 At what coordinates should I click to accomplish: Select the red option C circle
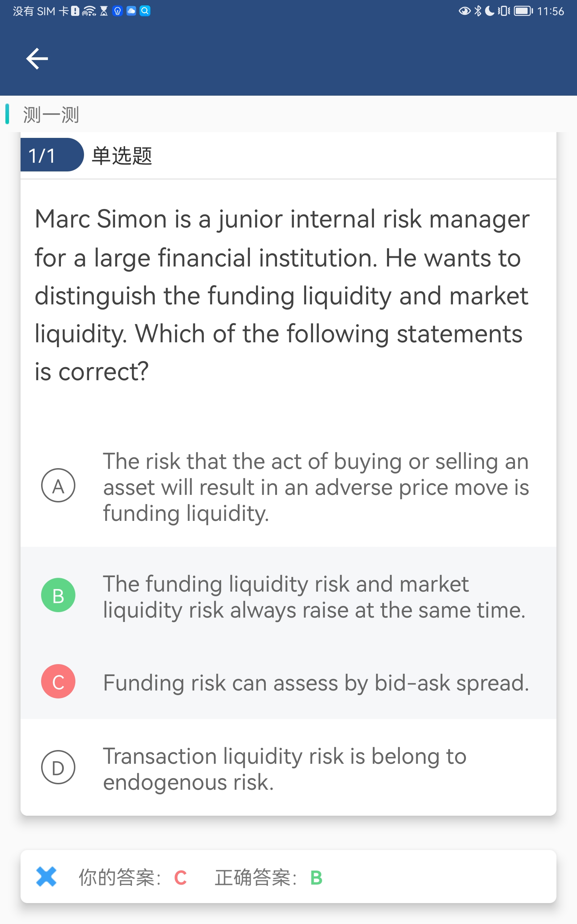pyautogui.click(x=58, y=681)
